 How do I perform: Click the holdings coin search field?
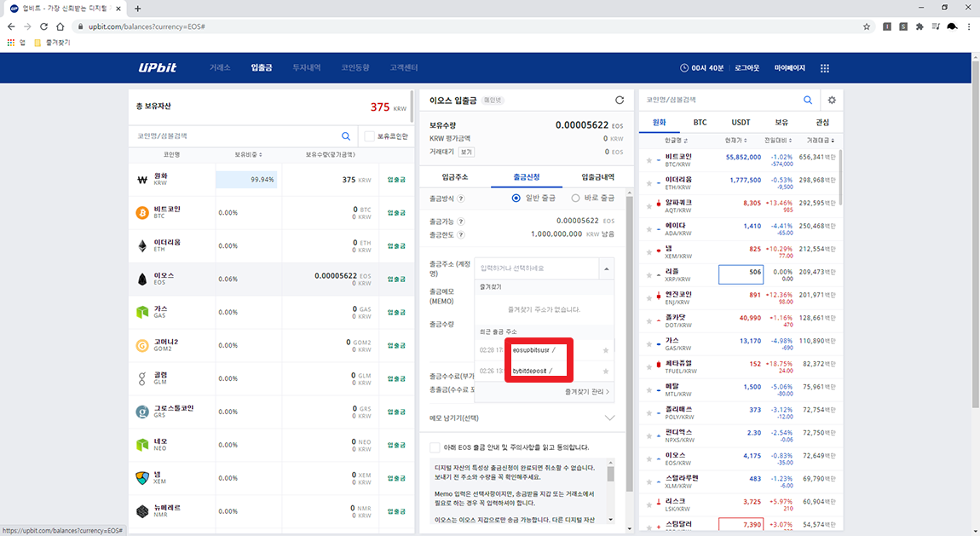click(238, 136)
